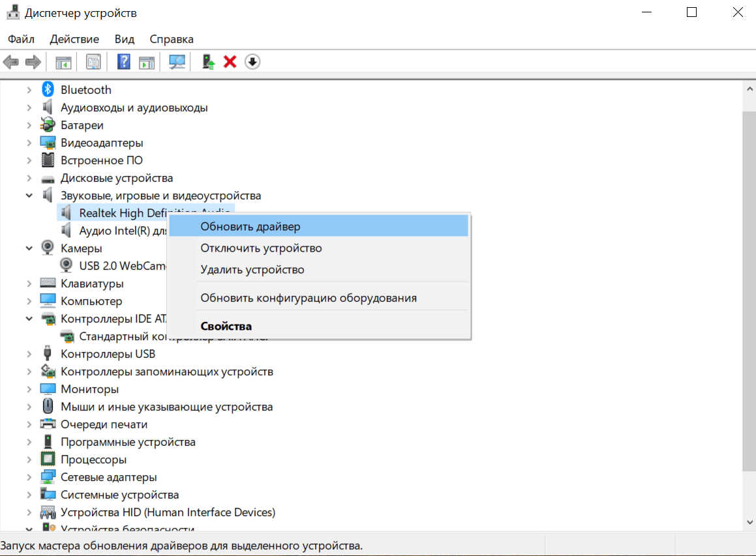Expand Аудиовходы и аудиовыходы node
The width and height of the screenshot is (756, 556).
[29, 108]
